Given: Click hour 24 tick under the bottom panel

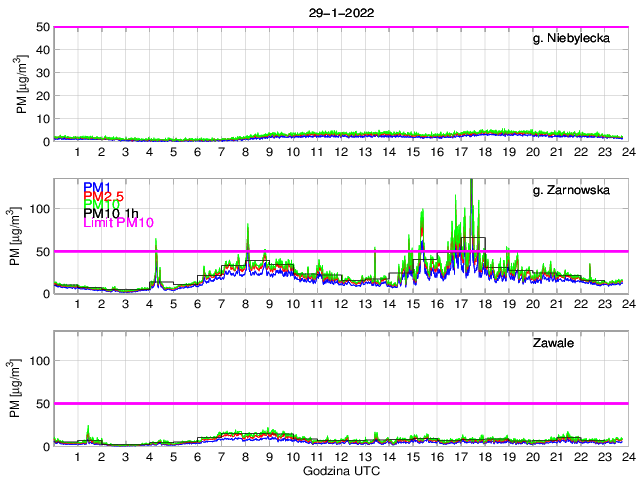Looking at the screenshot, I should click(627, 456).
